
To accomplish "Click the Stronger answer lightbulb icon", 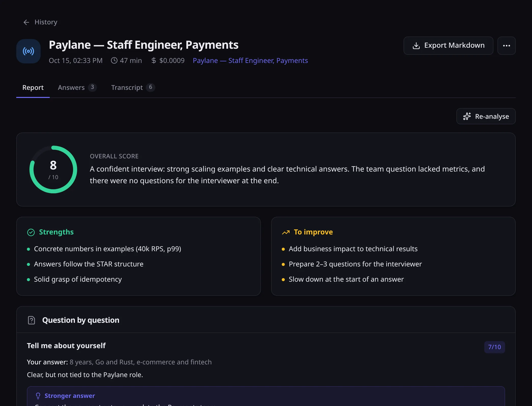I will tap(38, 396).
